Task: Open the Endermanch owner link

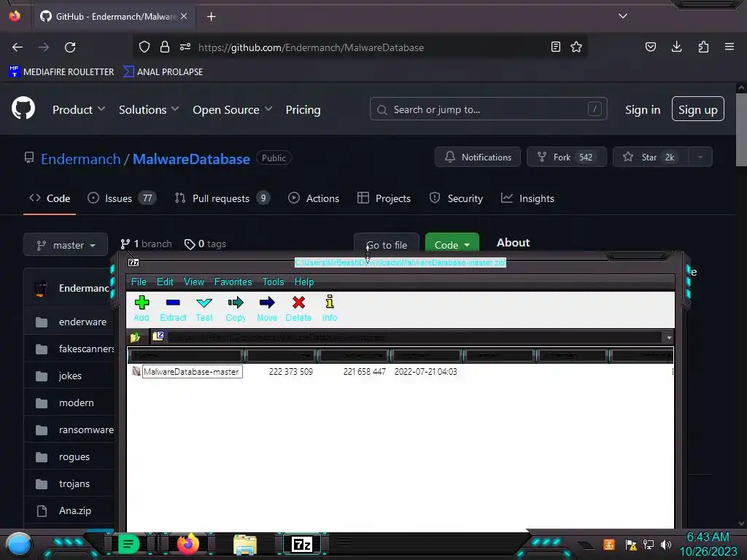Action: [80, 159]
